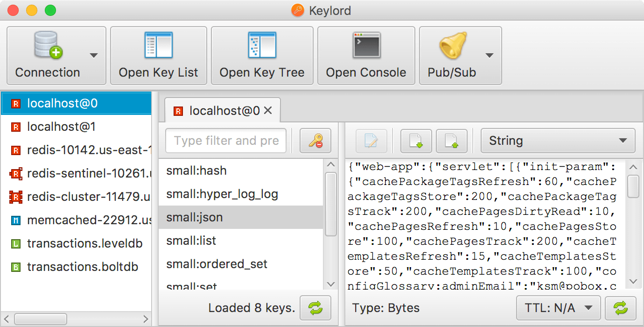
Task: Open Key List from the toolbar
Action: point(159,56)
